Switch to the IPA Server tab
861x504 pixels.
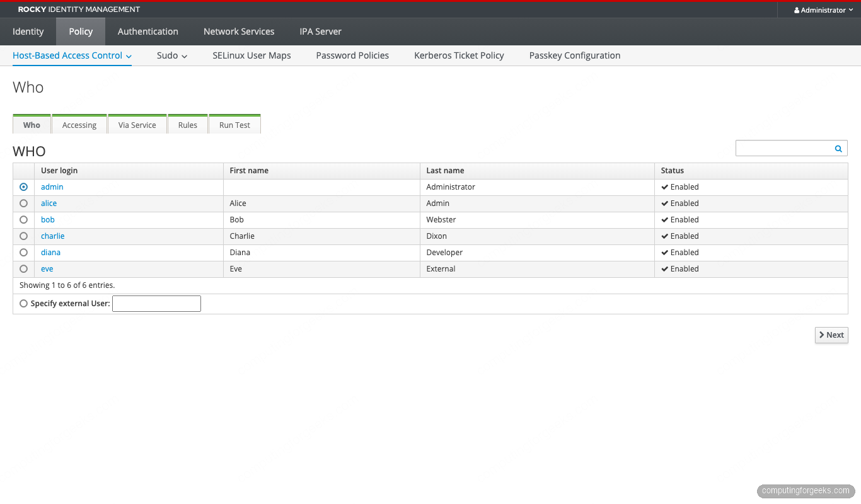click(320, 31)
